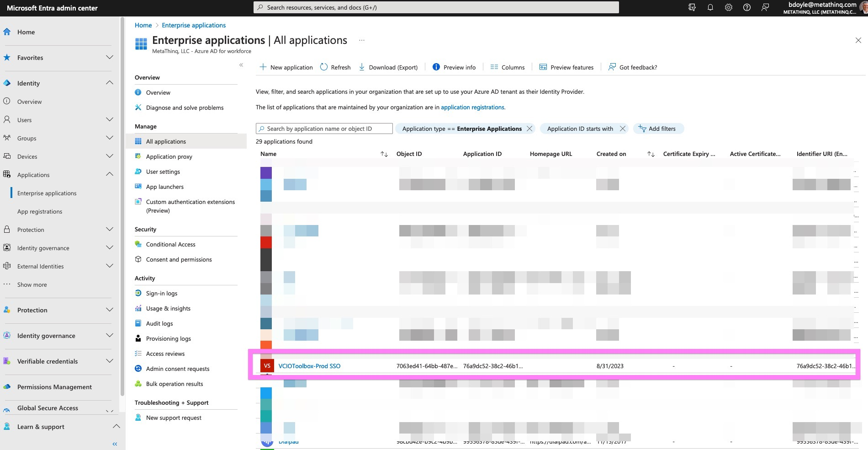
Task: Open Sign-in logs
Action: coord(162,293)
